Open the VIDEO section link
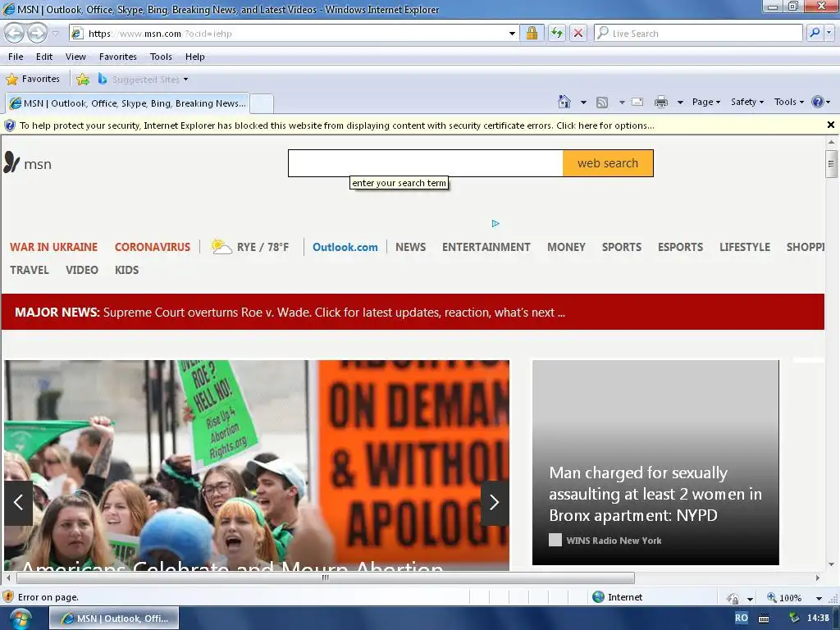840x630 pixels. coord(81,270)
